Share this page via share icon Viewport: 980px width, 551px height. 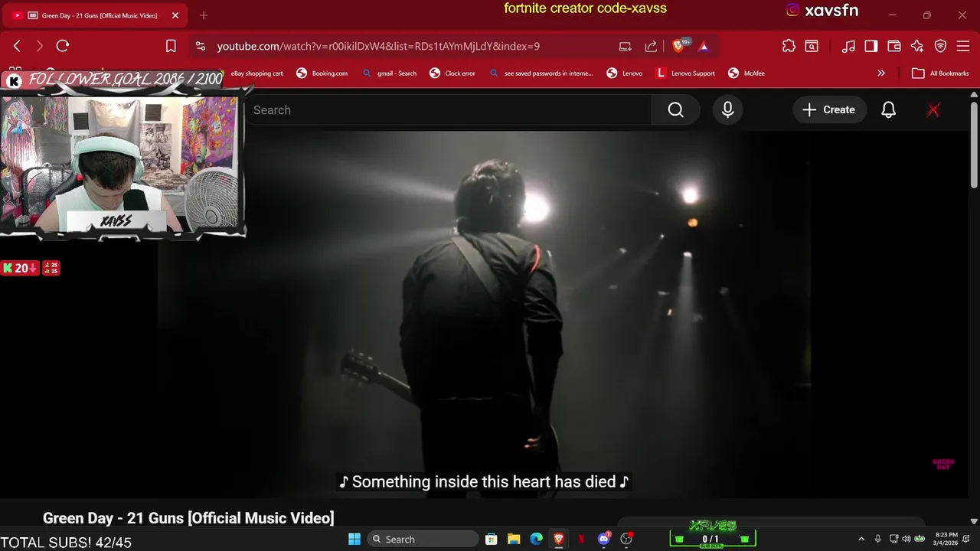click(x=651, y=46)
